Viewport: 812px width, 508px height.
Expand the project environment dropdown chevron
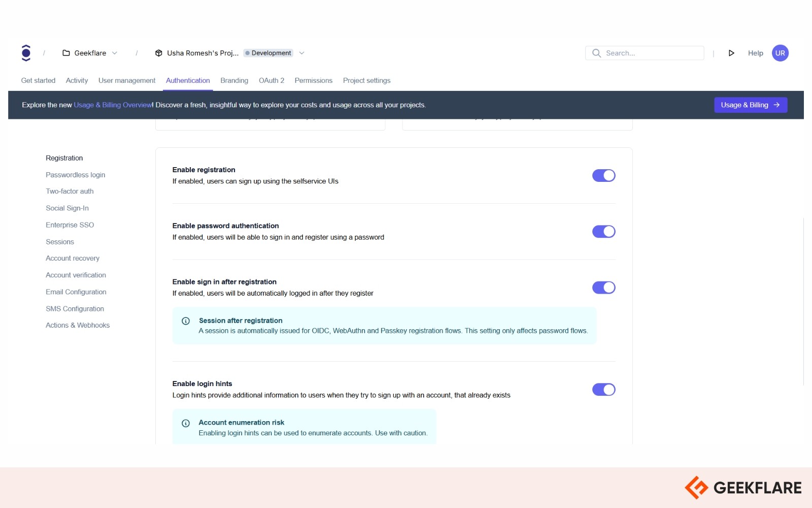pos(301,53)
